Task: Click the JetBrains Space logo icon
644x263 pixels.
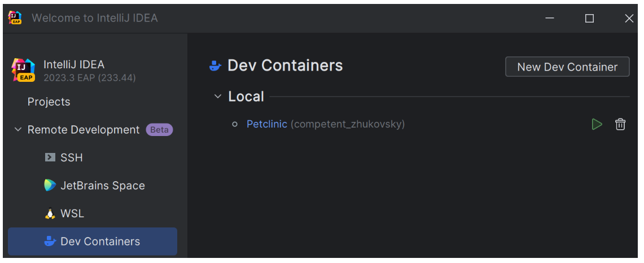Action: pos(50,185)
